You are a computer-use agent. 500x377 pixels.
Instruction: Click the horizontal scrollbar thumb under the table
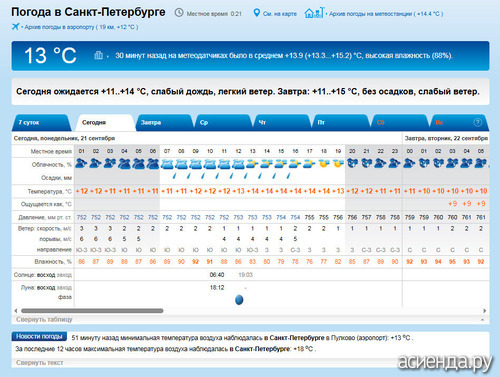pyautogui.click(x=92, y=310)
